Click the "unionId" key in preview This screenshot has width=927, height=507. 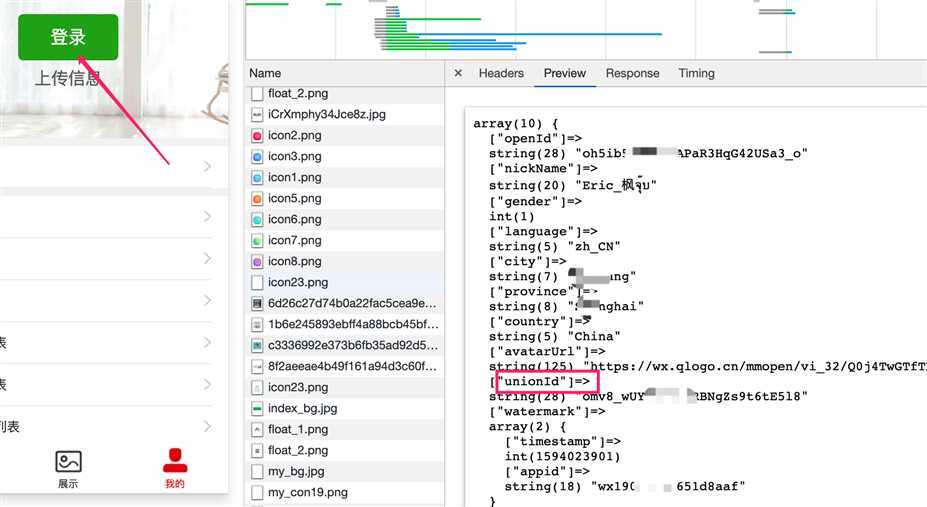coord(535,381)
